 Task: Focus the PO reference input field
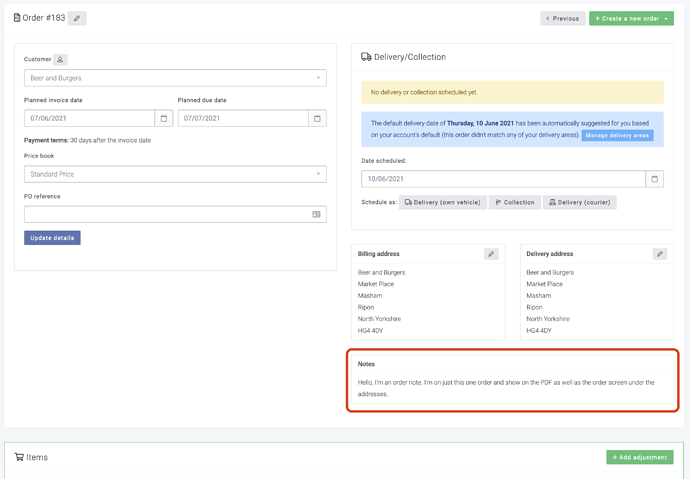tap(175, 214)
